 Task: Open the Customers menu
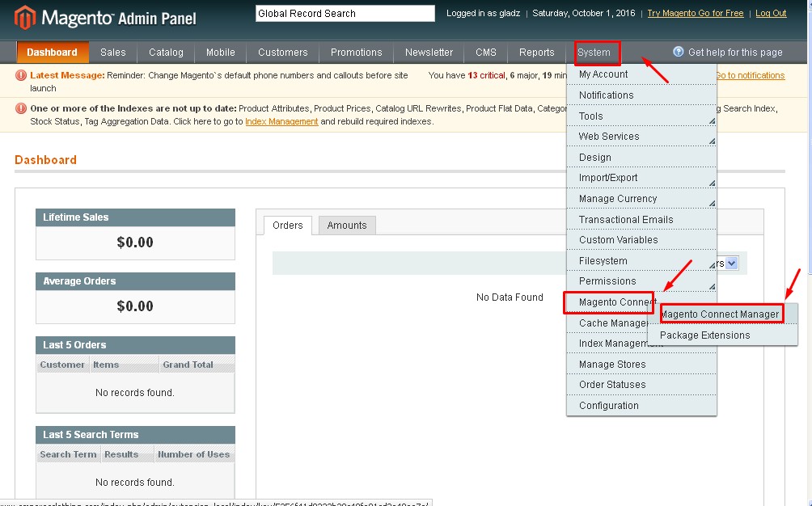pos(283,53)
